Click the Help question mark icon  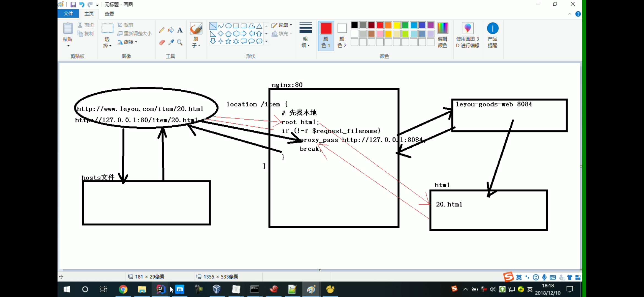tap(578, 14)
